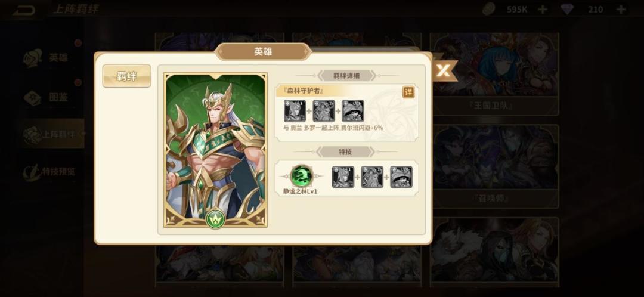The image size is (644, 297).
Task: Select the 羁绊 tab in the popup
Action: tap(126, 76)
